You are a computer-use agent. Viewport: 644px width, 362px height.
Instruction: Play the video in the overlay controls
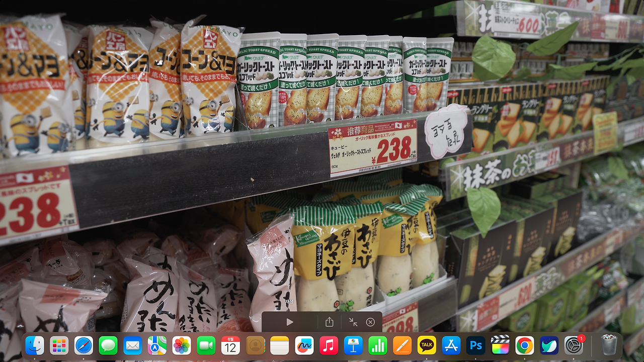289,322
